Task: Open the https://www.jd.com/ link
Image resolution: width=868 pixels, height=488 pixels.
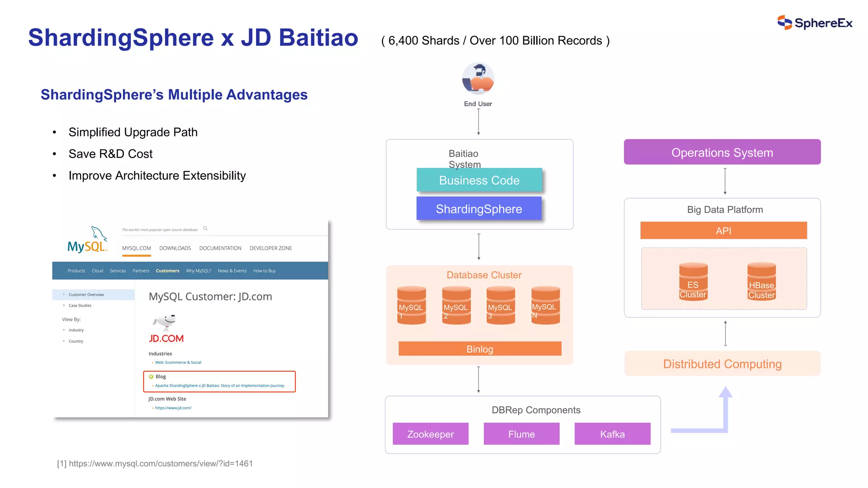Action: (x=173, y=408)
